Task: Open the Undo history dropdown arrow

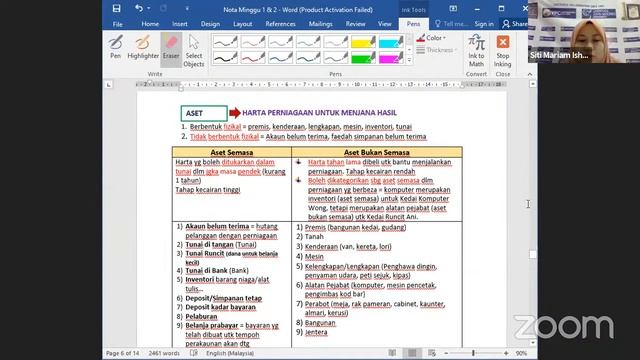Action: point(149,9)
